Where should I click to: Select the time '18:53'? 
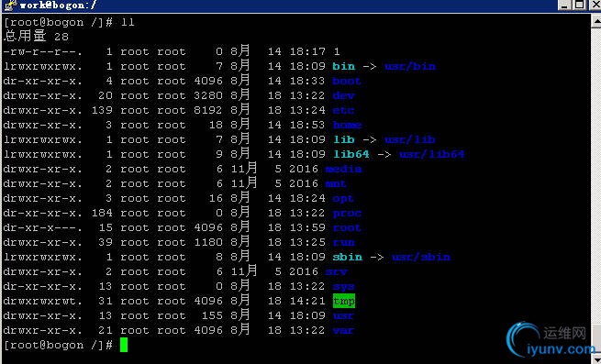coord(307,125)
